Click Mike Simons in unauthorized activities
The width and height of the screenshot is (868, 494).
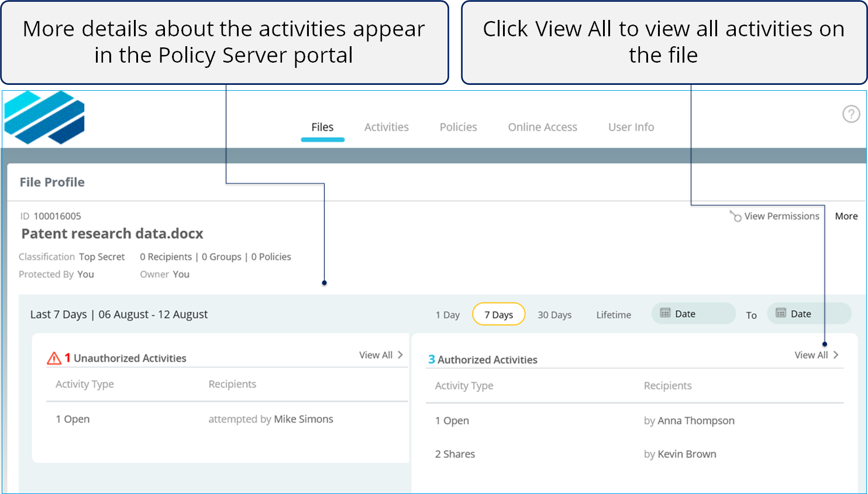[303, 419]
